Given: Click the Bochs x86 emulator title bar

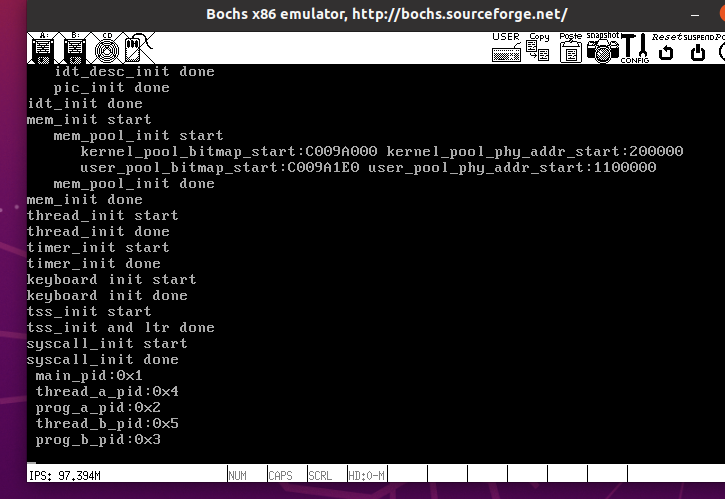Looking at the screenshot, I should tap(387, 14).
